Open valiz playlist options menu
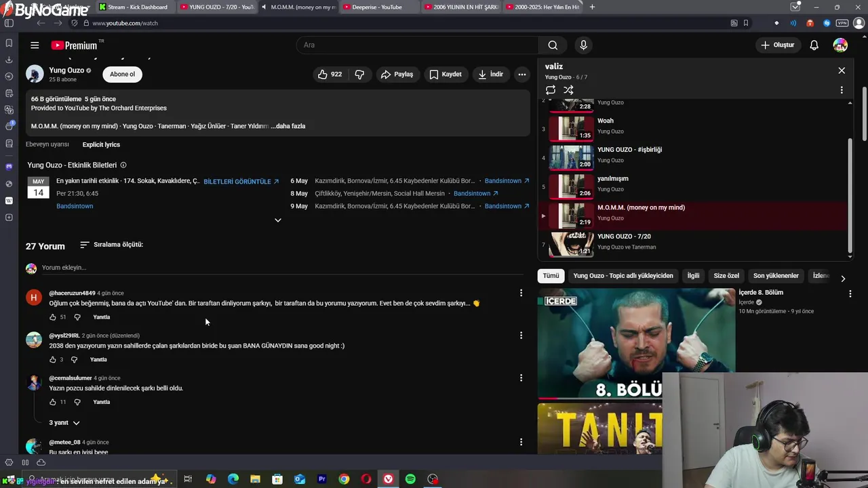868x488 pixels. coord(842,90)
